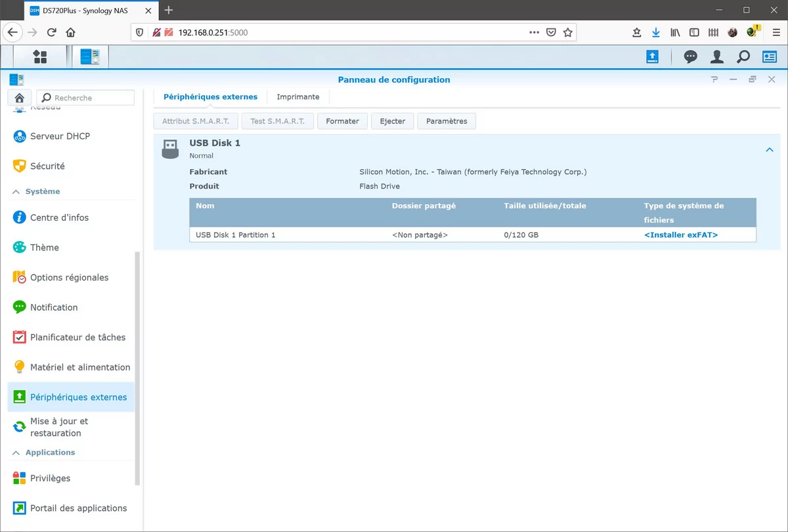Image resolution: width=788 pixels, height=532 pixels.
Task: Switch to the Imprimante tab
Action: [298, 97]
